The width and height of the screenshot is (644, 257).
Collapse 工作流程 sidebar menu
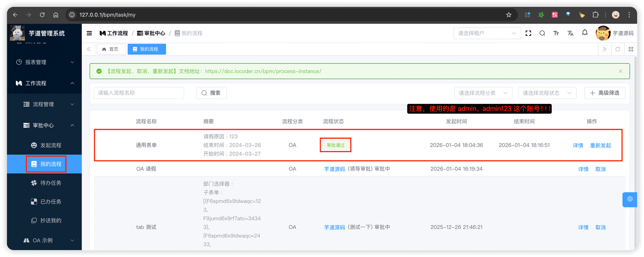[x=44, y=83]
